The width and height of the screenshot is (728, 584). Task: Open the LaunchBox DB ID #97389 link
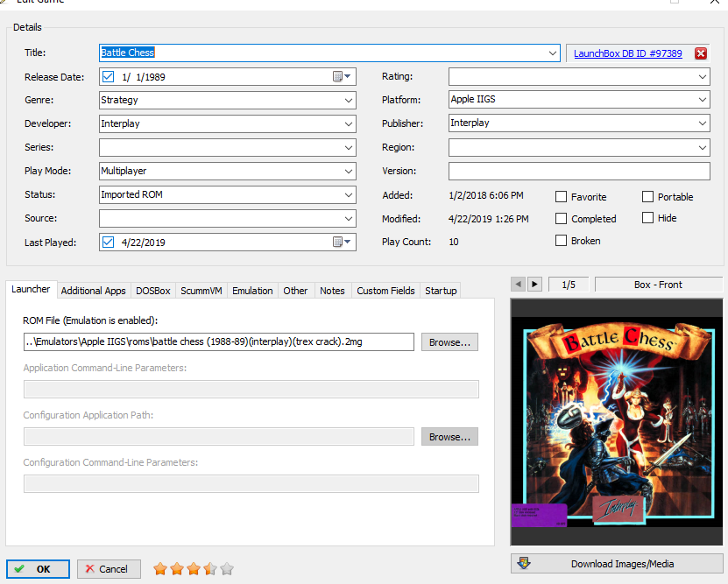pos(628,53)
